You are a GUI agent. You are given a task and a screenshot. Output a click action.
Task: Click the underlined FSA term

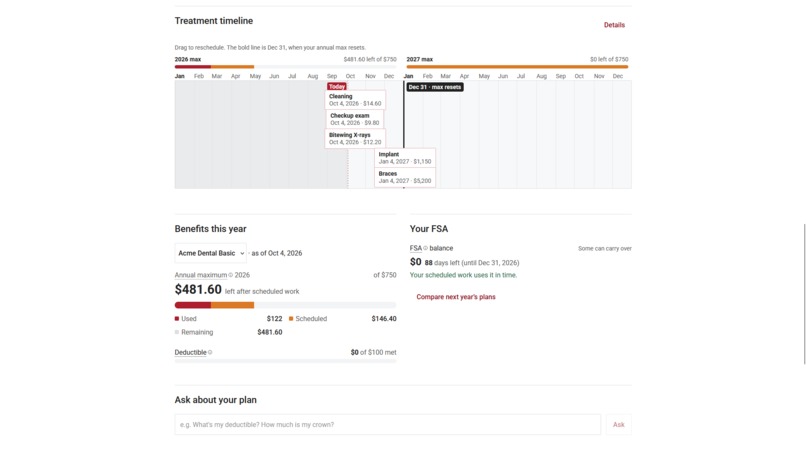click(415, 248)
